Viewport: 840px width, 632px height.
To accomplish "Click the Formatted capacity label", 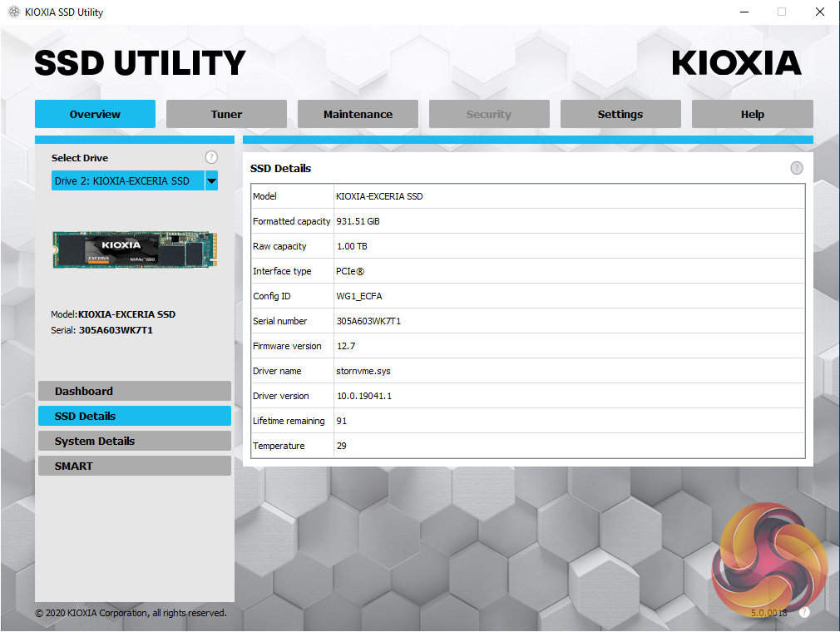I will tap(291, 221).
